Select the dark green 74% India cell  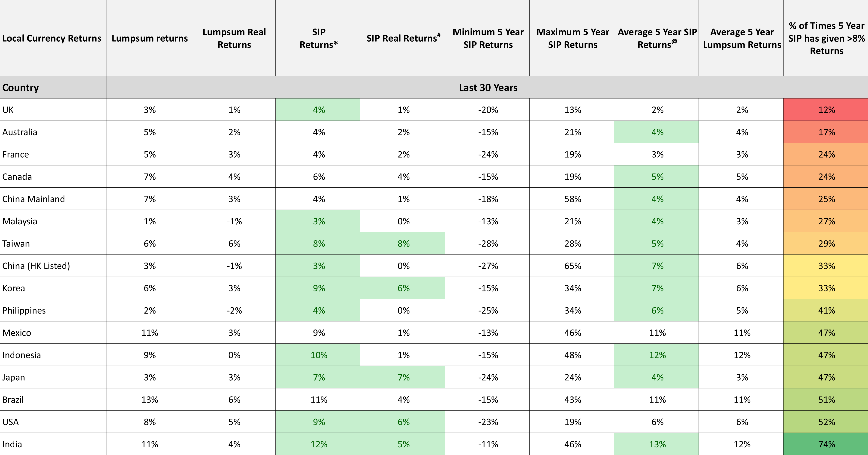(x=826, y=444)
